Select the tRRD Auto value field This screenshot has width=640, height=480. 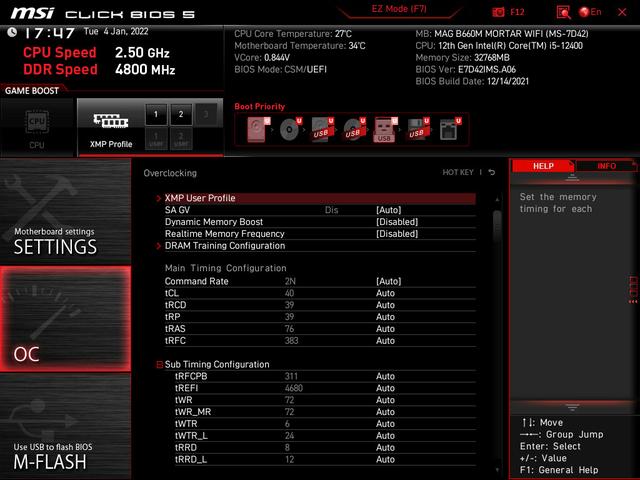(385, 447)
